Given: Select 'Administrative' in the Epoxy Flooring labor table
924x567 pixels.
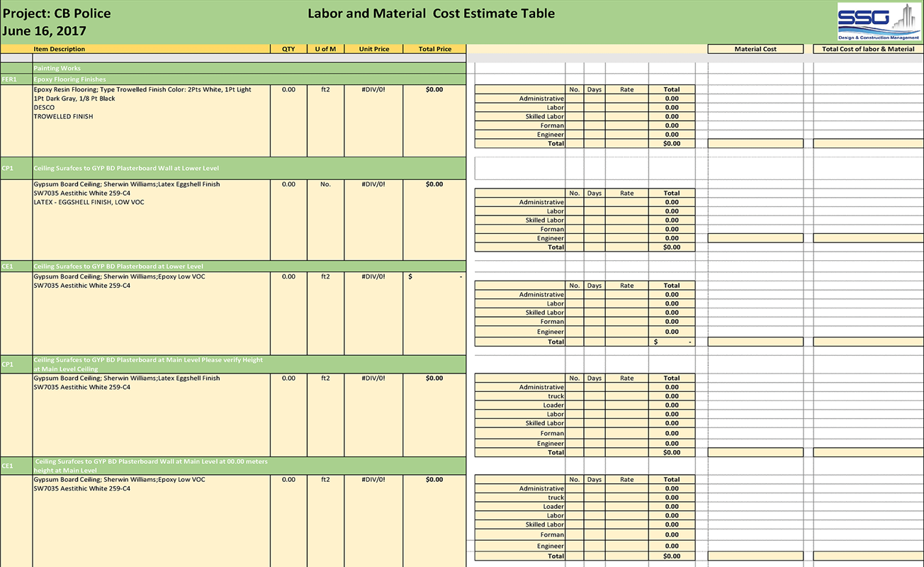Looking at the screenshot, I should [x=520, y=99].
